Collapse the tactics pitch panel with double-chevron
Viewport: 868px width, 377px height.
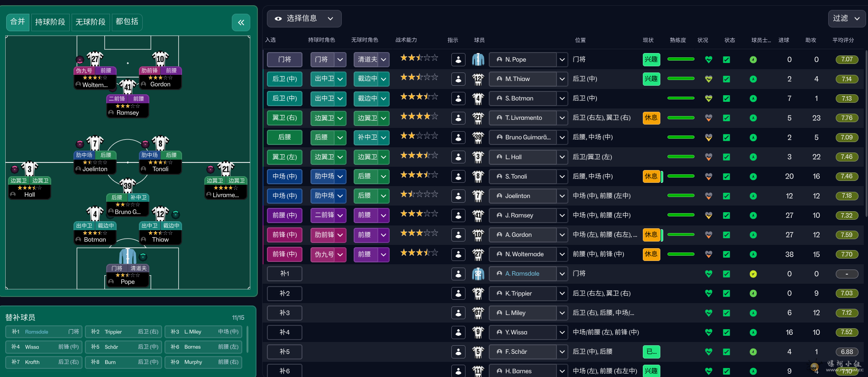pyautogui.click(x=241, y=22)
